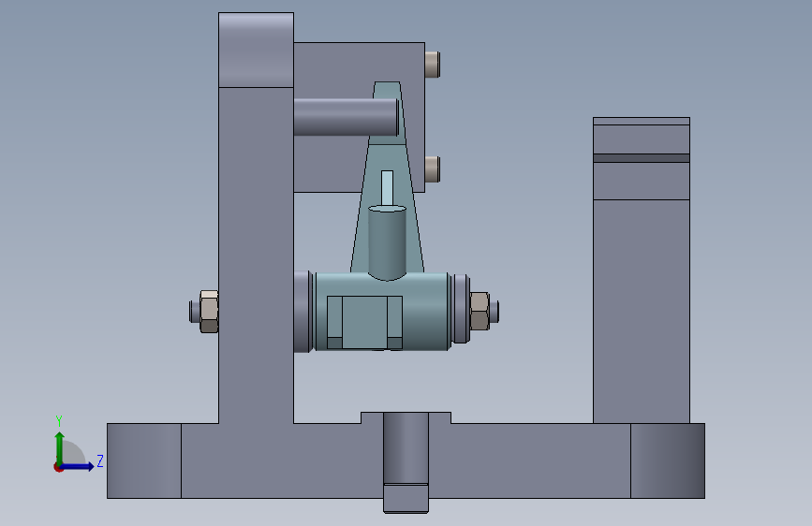Select the horizontal gray pin through the bracket
812x526 pixels.
tap(346, 117)
